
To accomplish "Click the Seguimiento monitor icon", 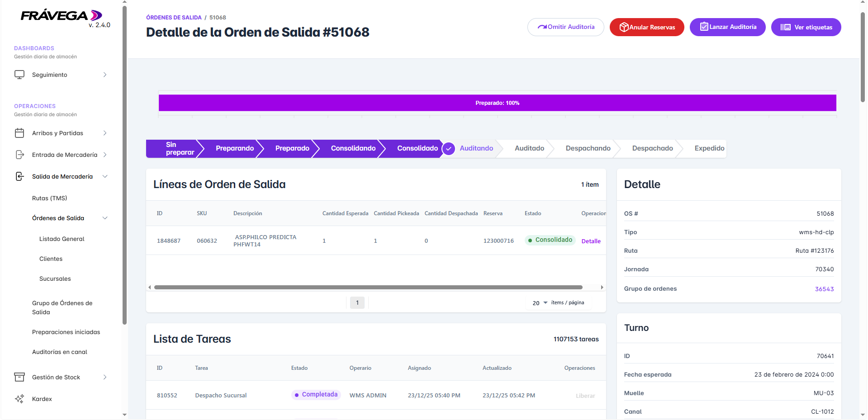I will point(19,75).
